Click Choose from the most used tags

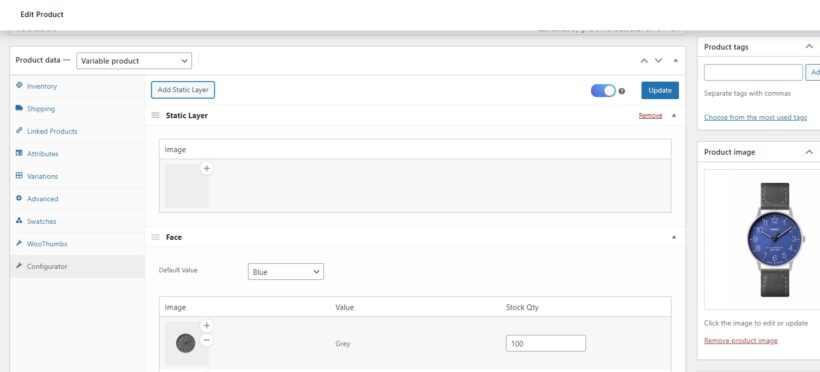point(755,117)
